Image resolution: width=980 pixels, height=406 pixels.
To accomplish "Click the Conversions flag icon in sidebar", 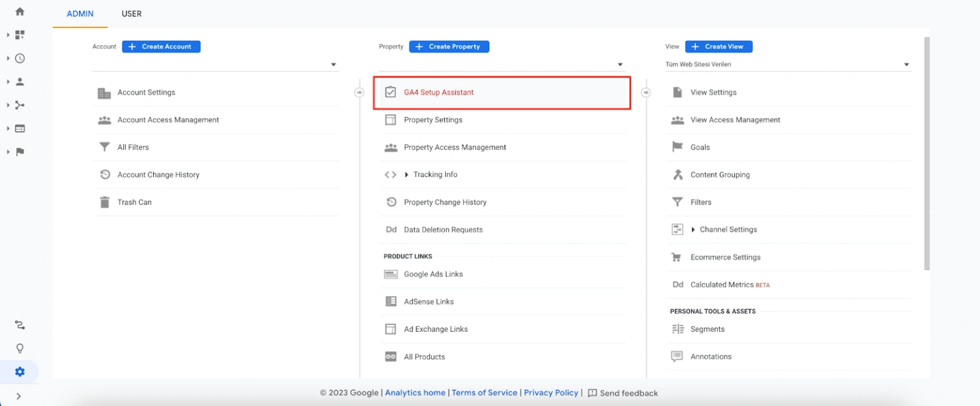I will (x=19, y=151).
